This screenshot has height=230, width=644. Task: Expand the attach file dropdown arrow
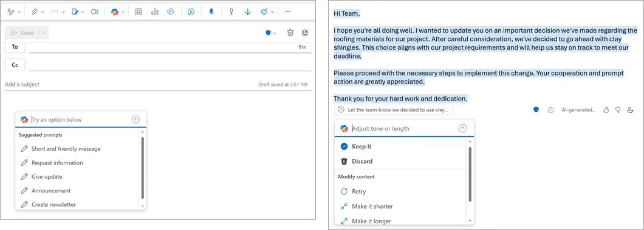tap(43, 12)
